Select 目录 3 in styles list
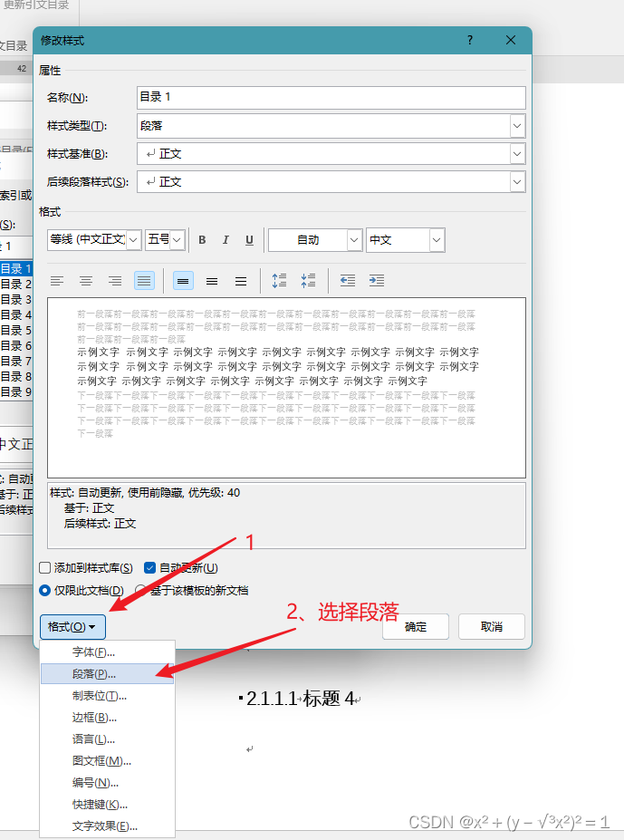Screen dimensions: 624x840 pyautogui.click(x=16, y=299)
